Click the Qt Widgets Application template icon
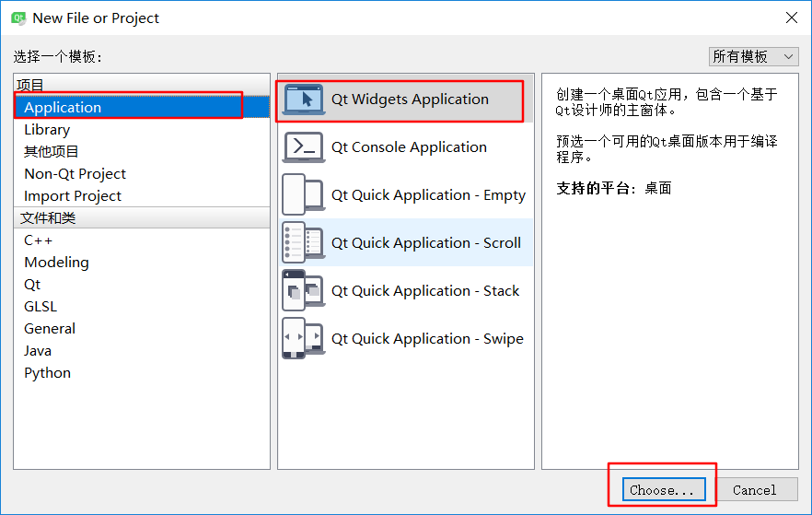The height and width of the screenshot is (515, 812). (x=304, y=99)
